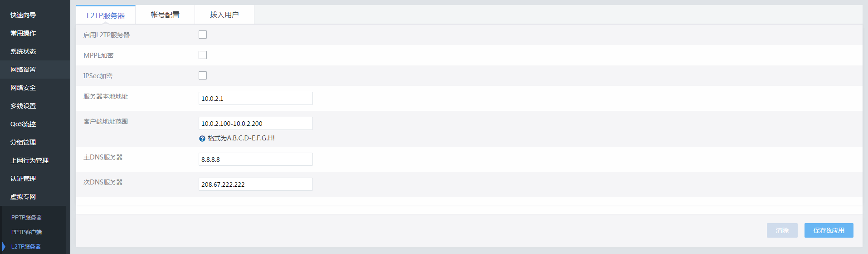Open PPTP客户端 in the sidebar submenu
The height and width of the screenshot is (254, 868).
tap(26, 232)
